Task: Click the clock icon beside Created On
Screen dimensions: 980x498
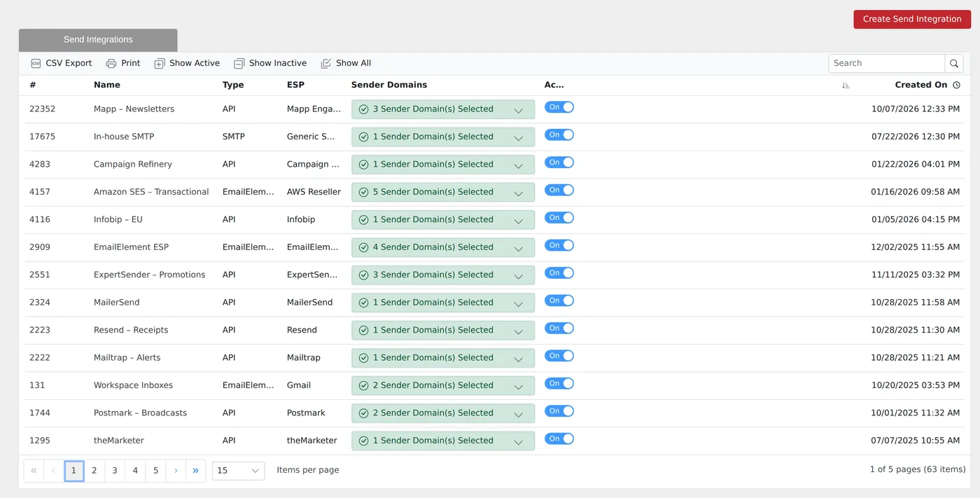Action: 956,85
